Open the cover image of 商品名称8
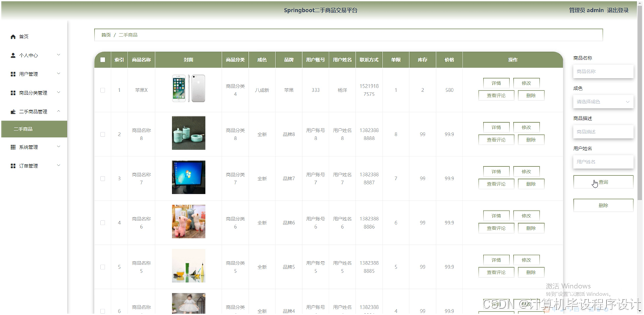The width and height of the screenshot is (644, 315). [x=189, y=133]
